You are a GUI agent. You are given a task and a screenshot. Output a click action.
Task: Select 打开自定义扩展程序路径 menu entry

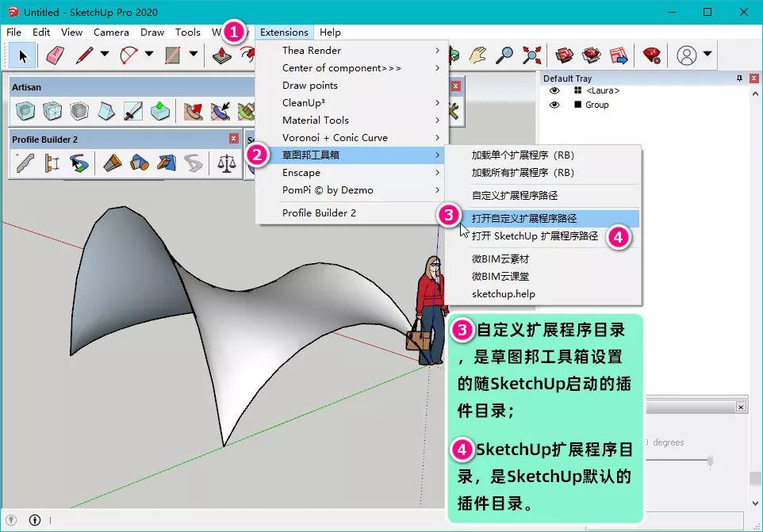(x=543, y=218)
